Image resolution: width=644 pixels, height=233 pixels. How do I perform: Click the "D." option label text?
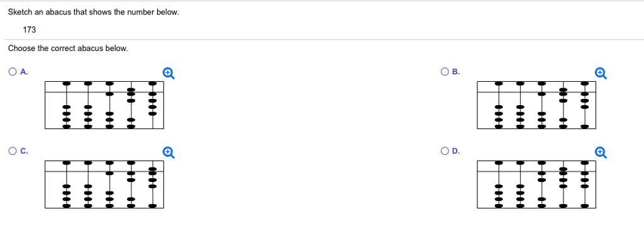click(457, 151)
